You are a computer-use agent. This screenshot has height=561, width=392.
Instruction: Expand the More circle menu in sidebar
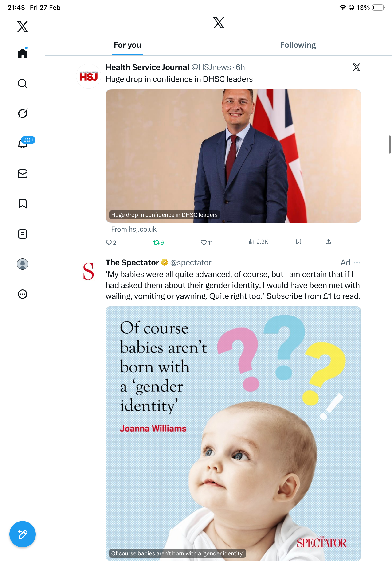click(23, 294)
